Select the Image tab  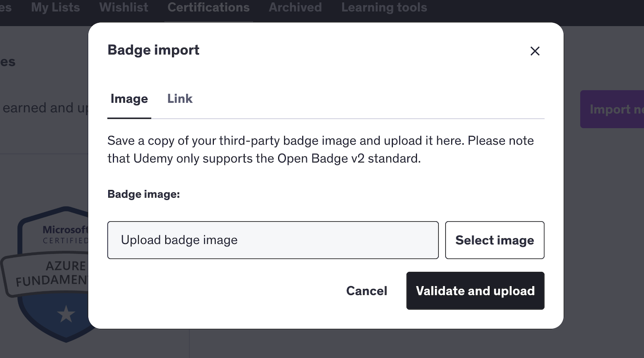[129, 99]
